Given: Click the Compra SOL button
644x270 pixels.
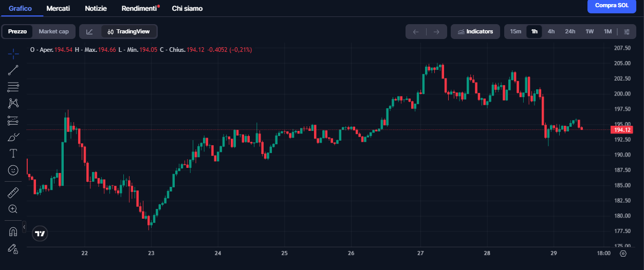Looking at the screenshot, I should click(612, 6).
